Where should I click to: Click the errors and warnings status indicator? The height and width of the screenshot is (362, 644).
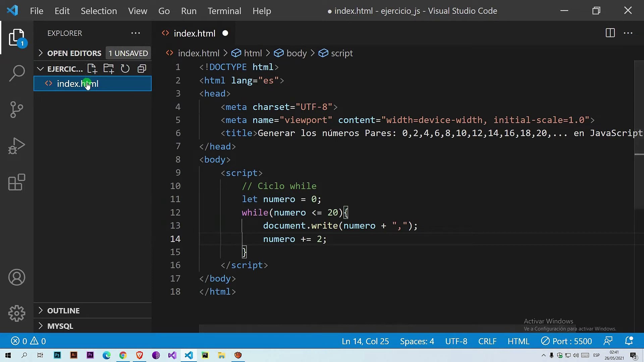pos(29,341)
